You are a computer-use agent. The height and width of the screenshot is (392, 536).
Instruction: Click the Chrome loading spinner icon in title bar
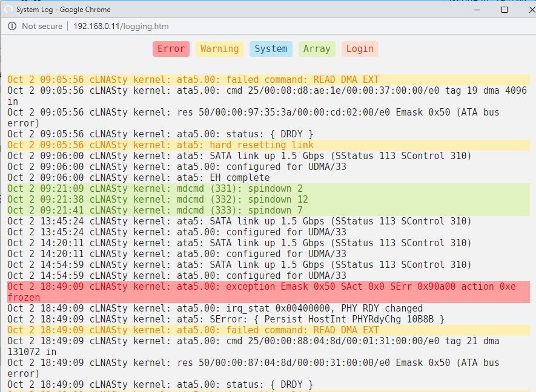tap(8, 10)
